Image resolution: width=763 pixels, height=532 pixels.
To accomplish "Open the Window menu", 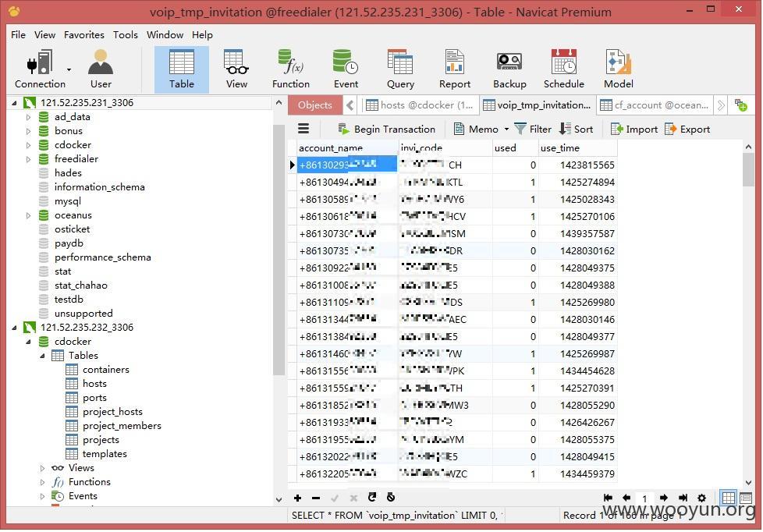I will pos(165,34).
